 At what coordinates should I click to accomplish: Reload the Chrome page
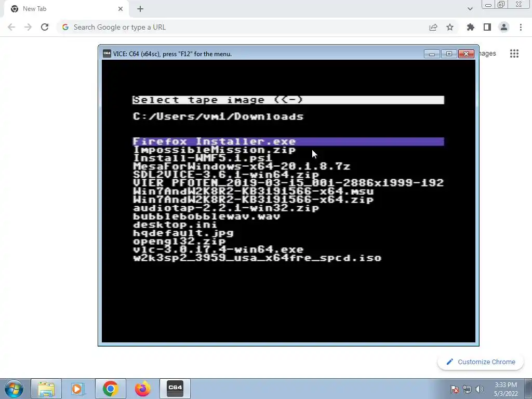click(x=45, y=27)
